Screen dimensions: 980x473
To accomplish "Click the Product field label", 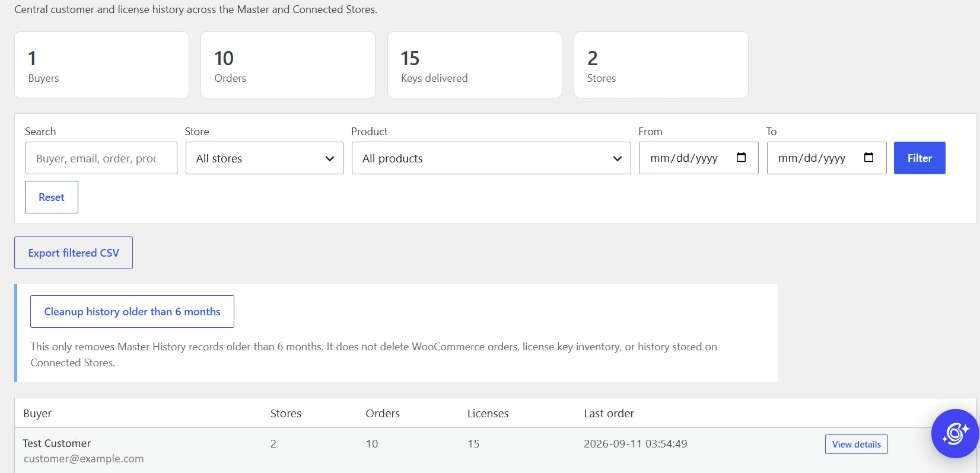I will pyautogui.click(x=369, y=131).
